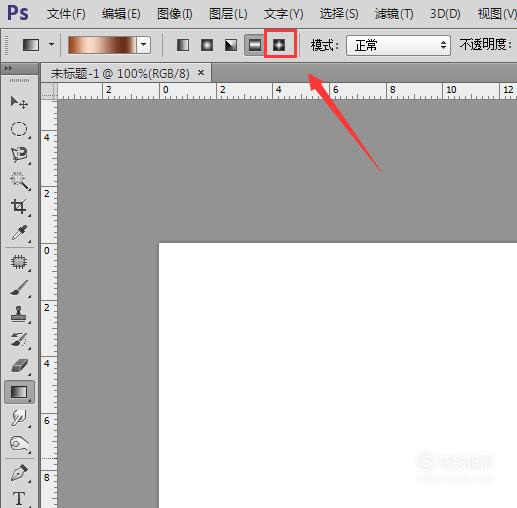This screenshot has width=517, height=508.
Task: Select the Elliptical Marquee tool
Action: (x=19, y=129)
